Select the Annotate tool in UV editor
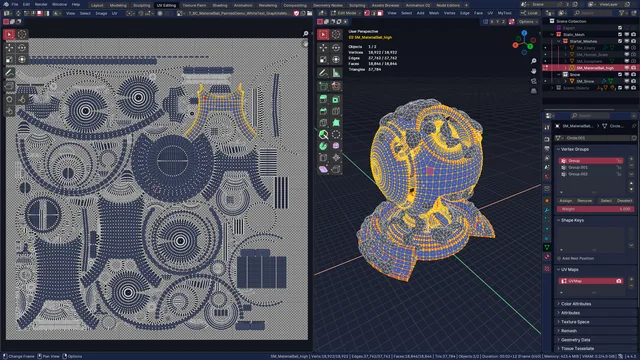This screenshot has width=640, height=360. 9,73
